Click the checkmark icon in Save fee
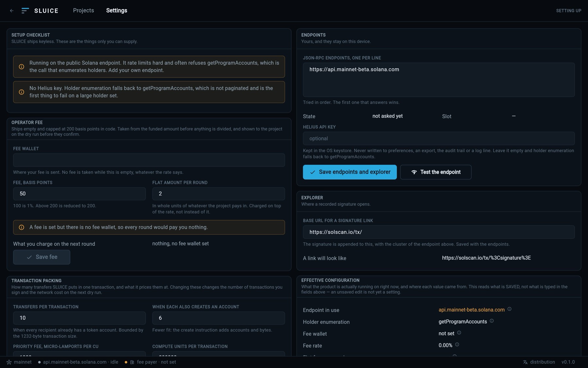The image size is (588, 368). (x=29, y=257)
